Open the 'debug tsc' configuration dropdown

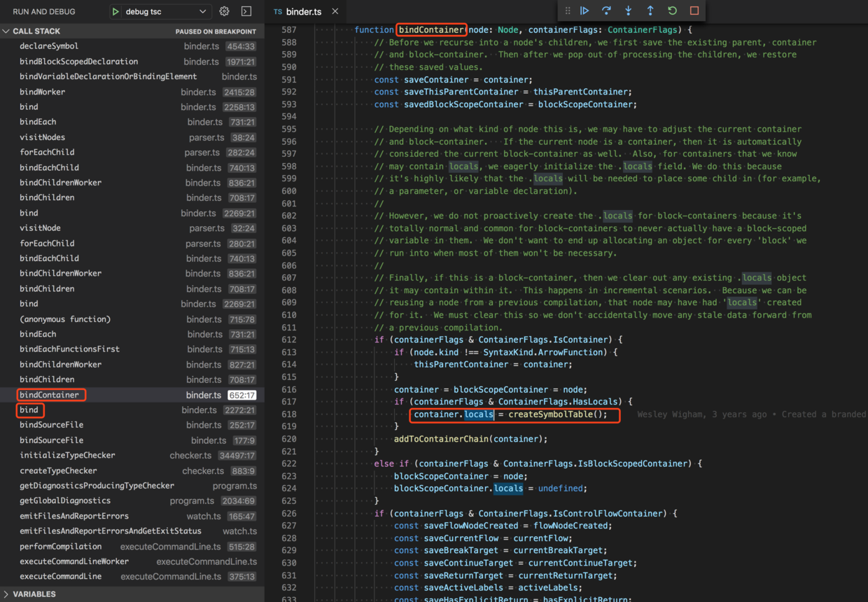[x=202, y=11]
